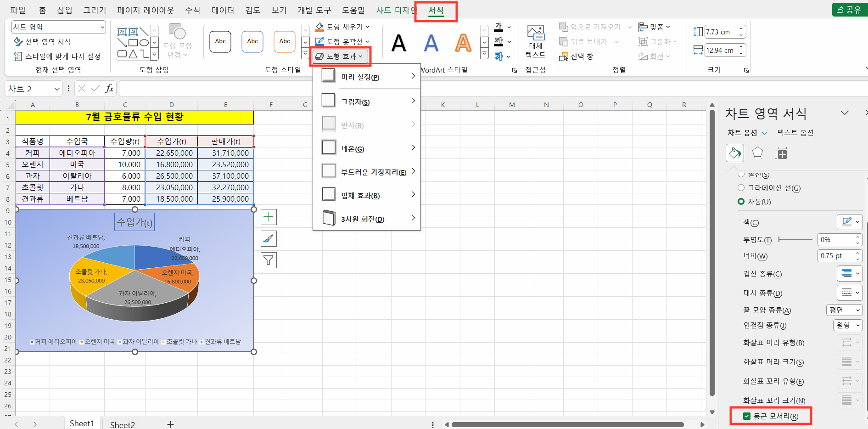Click the 너비 0.75 pt field
Viewport: 868px width, 429px height.
click(x=835, y=256)
